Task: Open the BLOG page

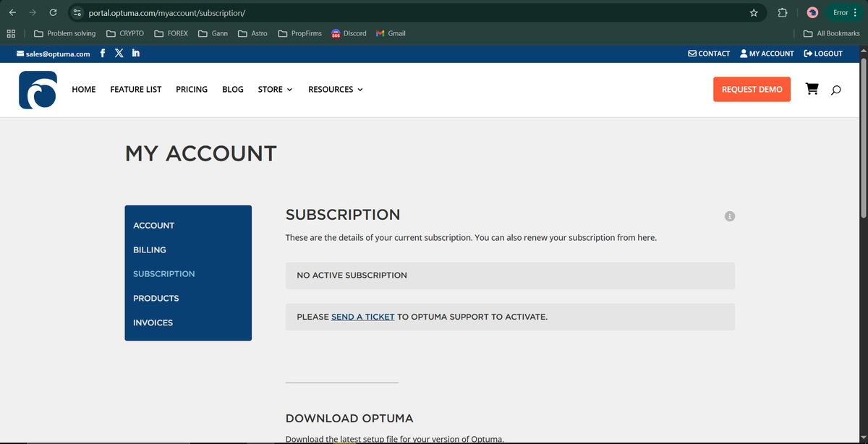Action: point(233,90)
